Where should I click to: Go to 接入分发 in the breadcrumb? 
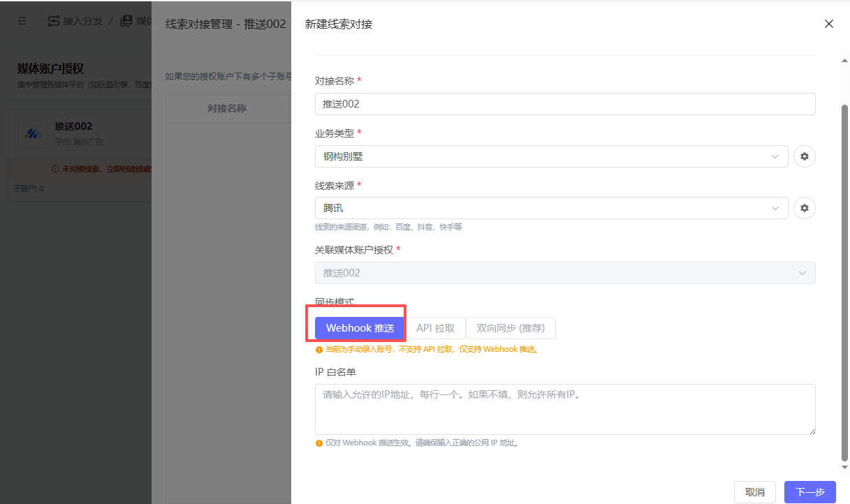(x=82, y=21)
